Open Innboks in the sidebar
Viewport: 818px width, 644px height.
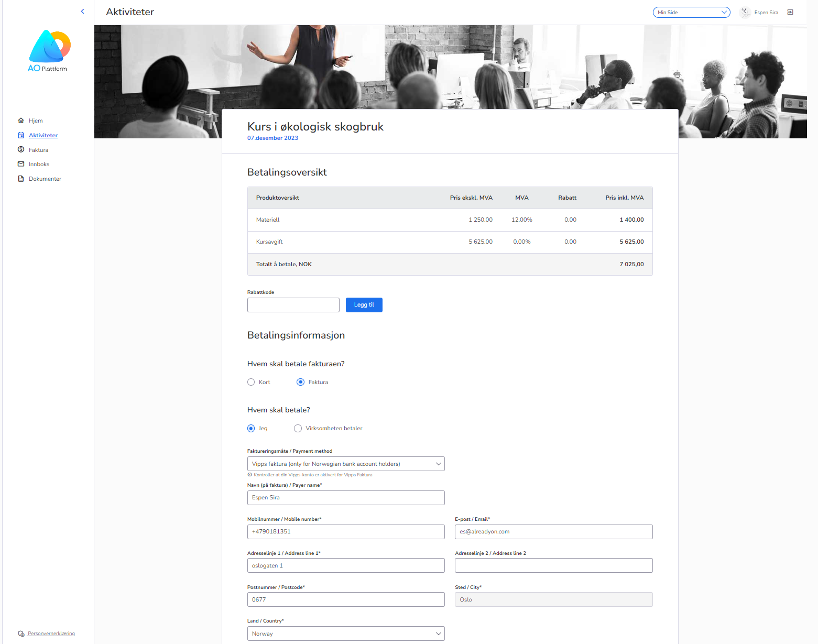pyautogui.click(x=39, y=164)
